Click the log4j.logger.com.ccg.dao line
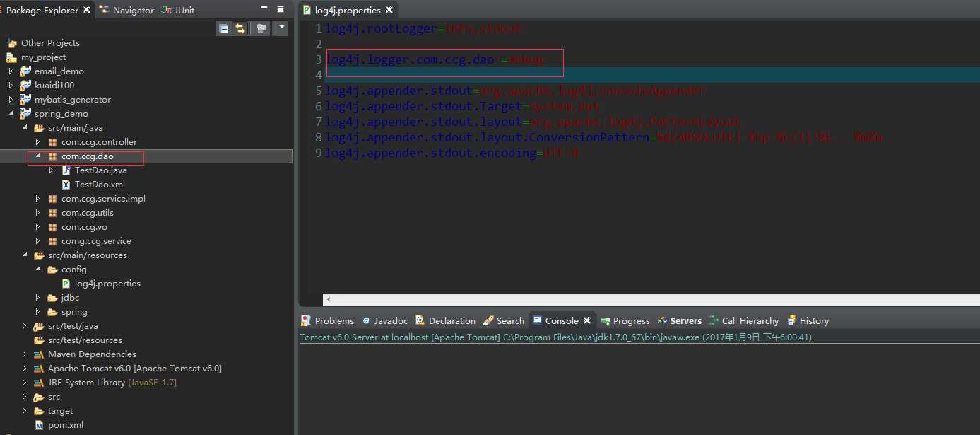980x435 pixels. pyautogui.click(x=435, y=59)
